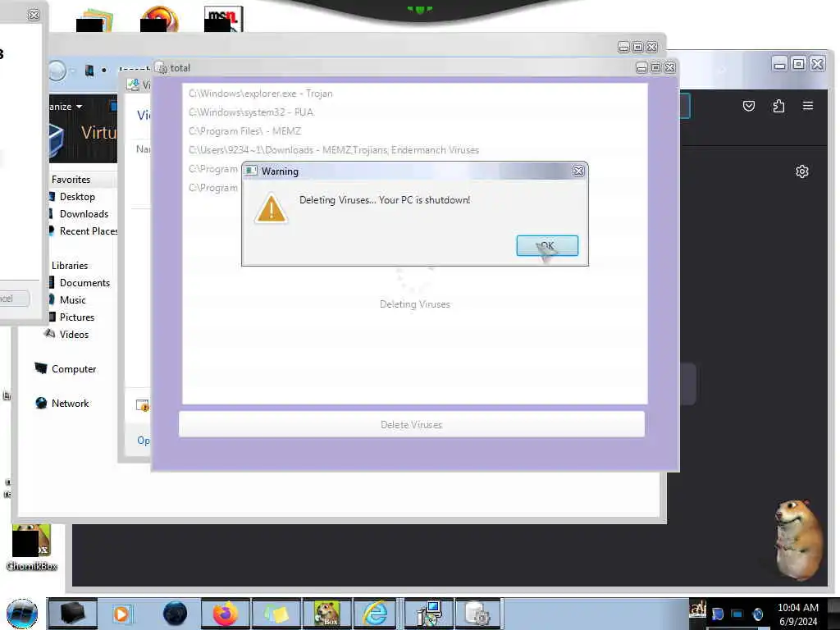This screenshot has height=630, width=840.
Task: Select the Downloads - MEMZ, Trojans entry
Action: point(334,150)
